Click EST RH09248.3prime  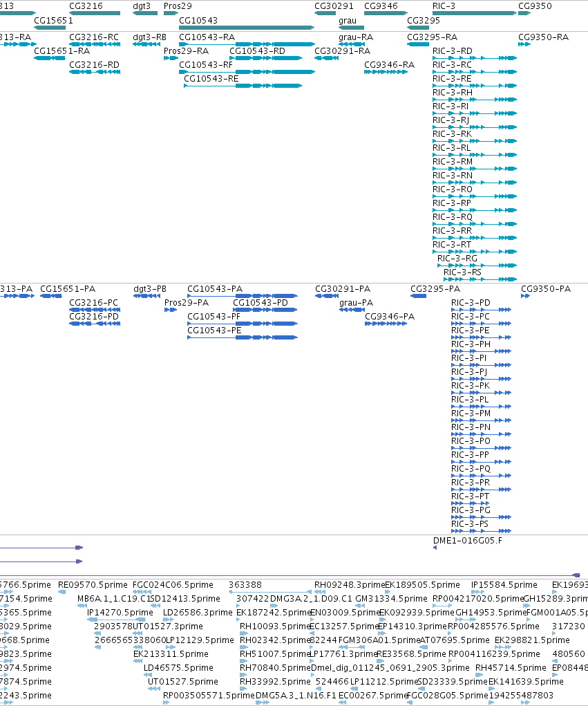pyautogui.click(x=350, y=585)
